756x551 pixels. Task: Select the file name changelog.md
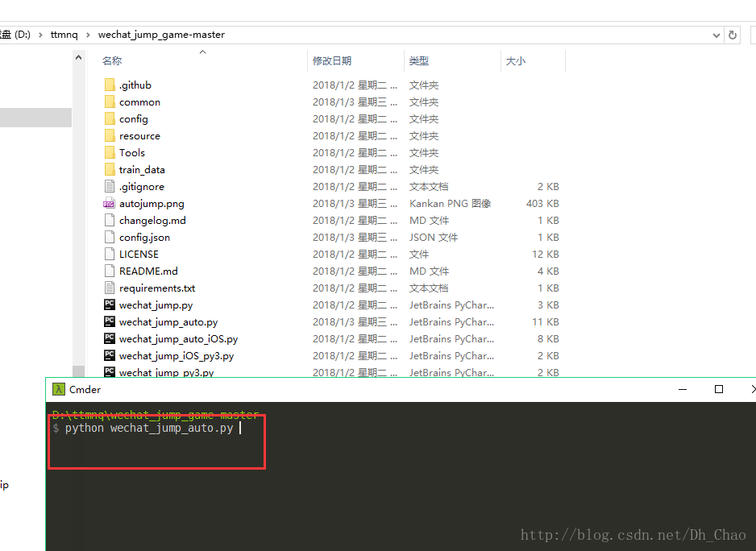pos(152,220)
